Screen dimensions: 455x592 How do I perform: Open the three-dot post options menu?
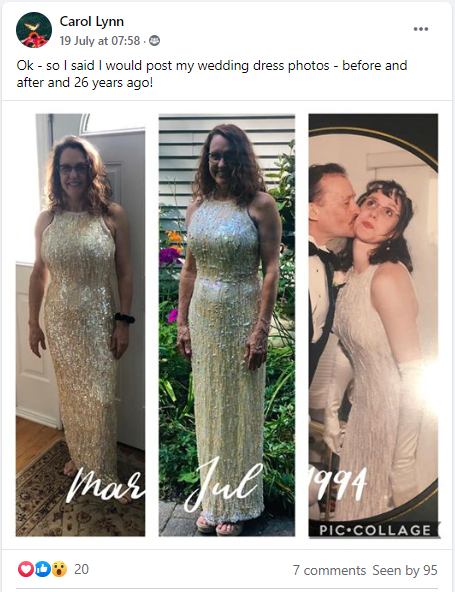coord(421,29)
